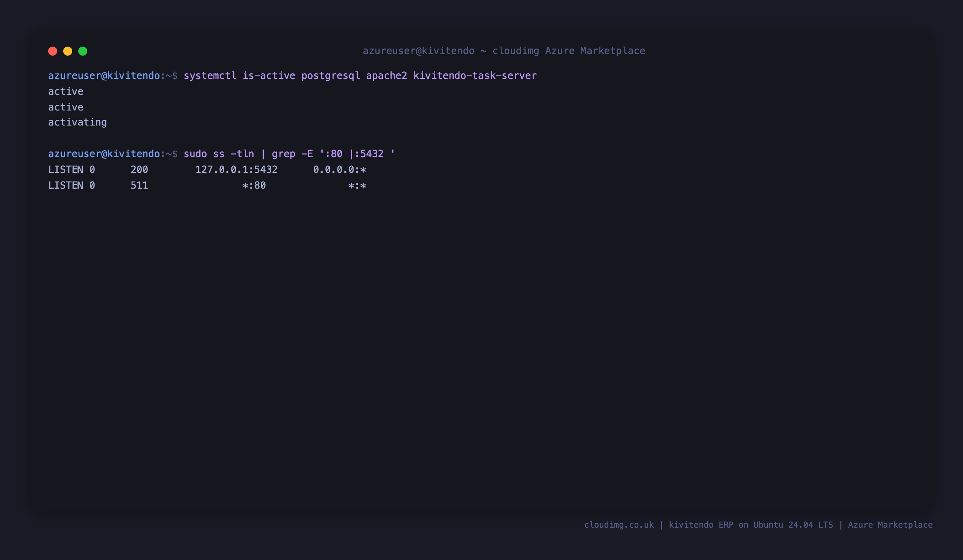Click 'LISTEN 0' in the 5432 row
The height and width of the screenshot is (560, 963).
71,170
